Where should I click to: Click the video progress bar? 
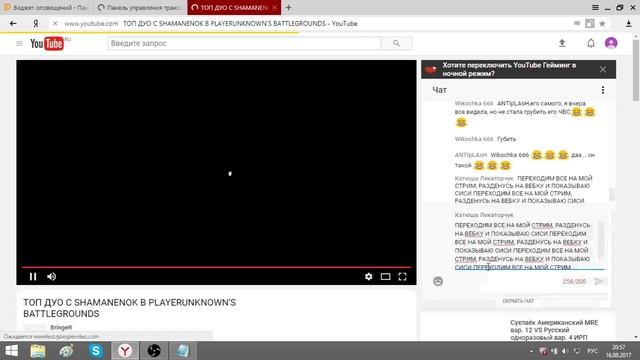click(x=216, y=267)
